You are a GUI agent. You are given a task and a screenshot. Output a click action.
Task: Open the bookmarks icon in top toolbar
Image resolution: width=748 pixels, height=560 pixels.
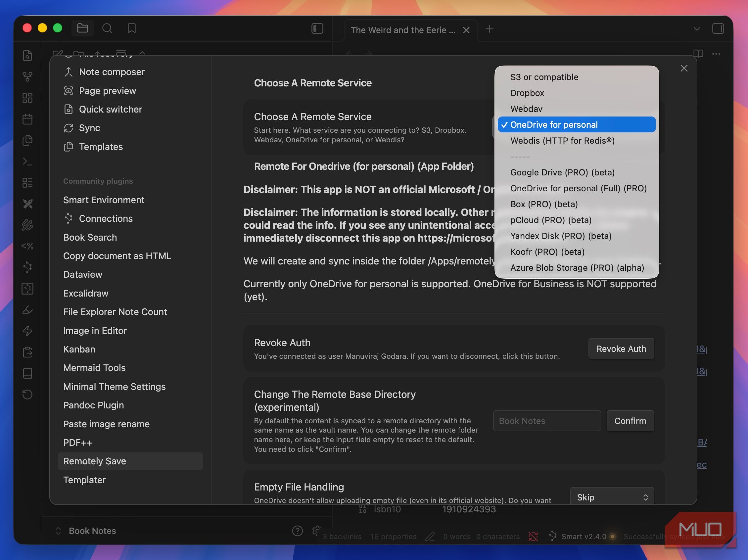(x=131, y=28)
